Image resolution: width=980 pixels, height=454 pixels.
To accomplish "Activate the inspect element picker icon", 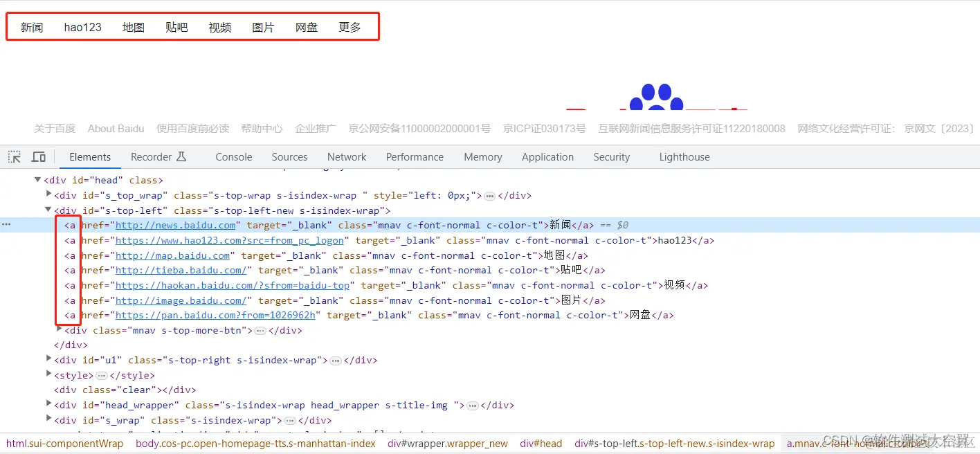I will [x=14, y=157].
